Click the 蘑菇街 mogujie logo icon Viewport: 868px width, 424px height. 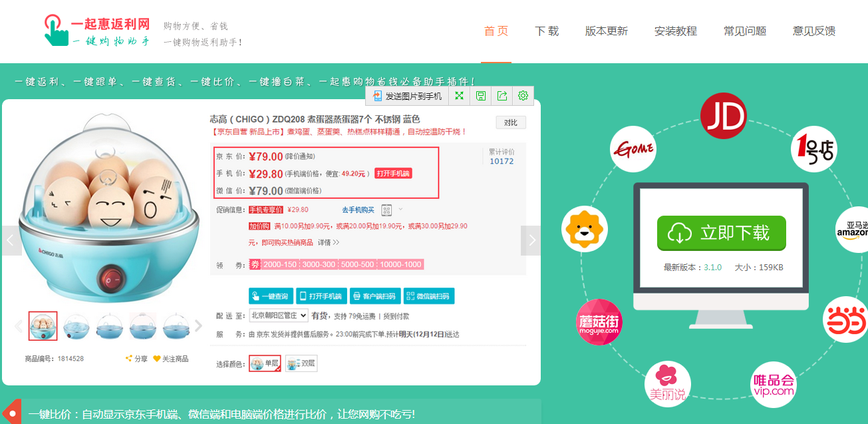pyautogui.click(x=599, y=321)
